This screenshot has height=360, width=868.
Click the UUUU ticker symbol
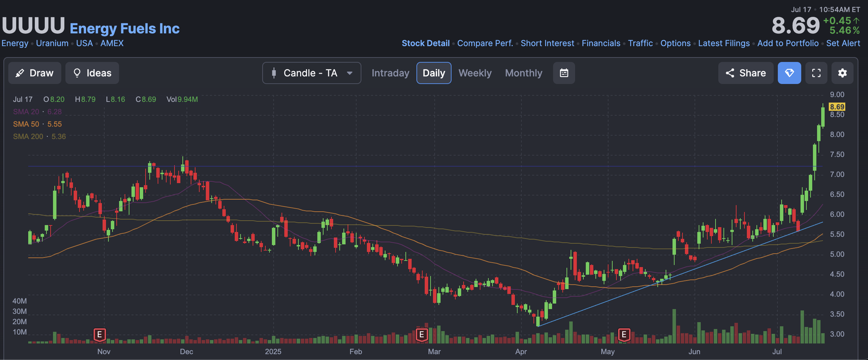point(33,26)
